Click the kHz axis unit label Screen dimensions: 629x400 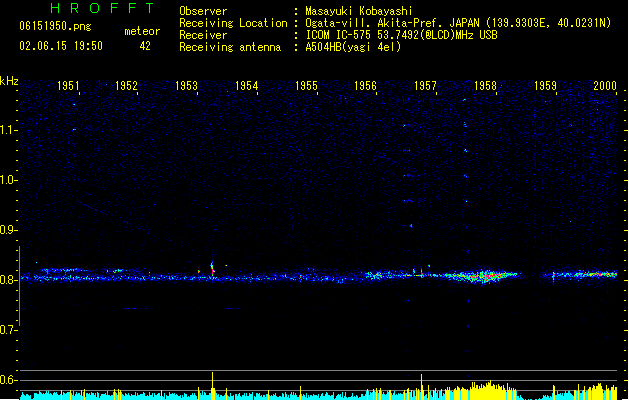[x=9, y=81]
